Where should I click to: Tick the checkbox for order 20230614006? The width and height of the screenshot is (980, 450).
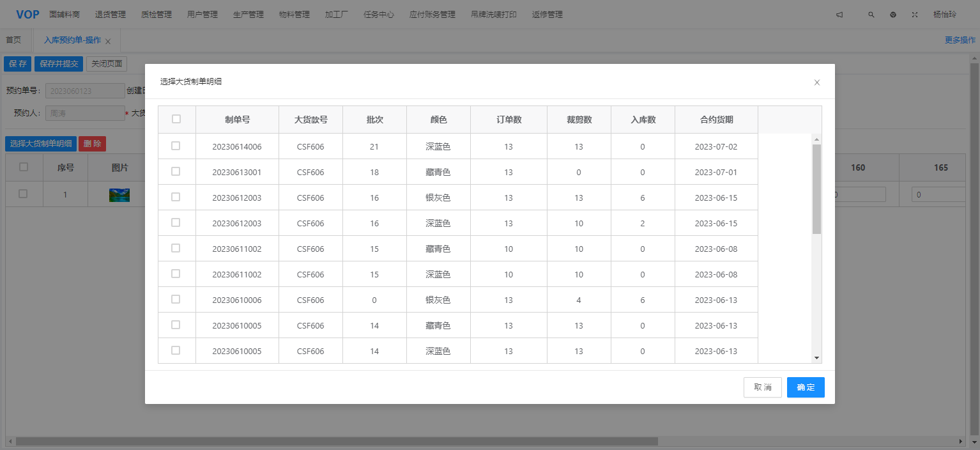(x=176, y=146)
